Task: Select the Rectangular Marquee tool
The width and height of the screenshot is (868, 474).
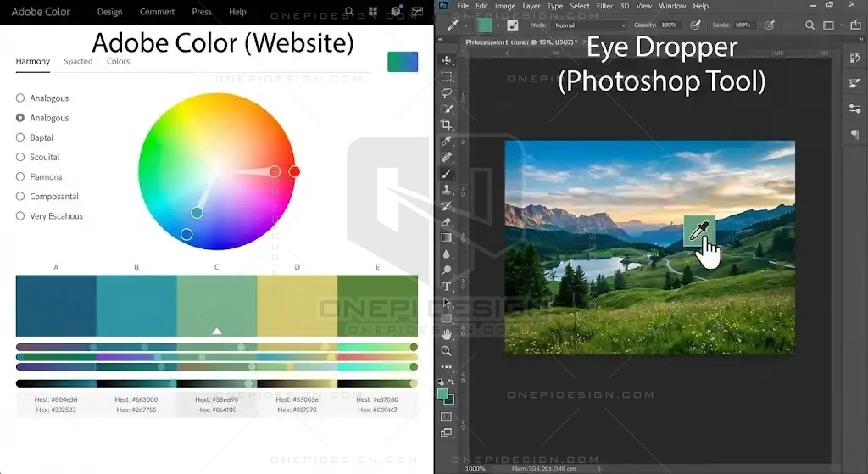Action: [x=447, y=76]
